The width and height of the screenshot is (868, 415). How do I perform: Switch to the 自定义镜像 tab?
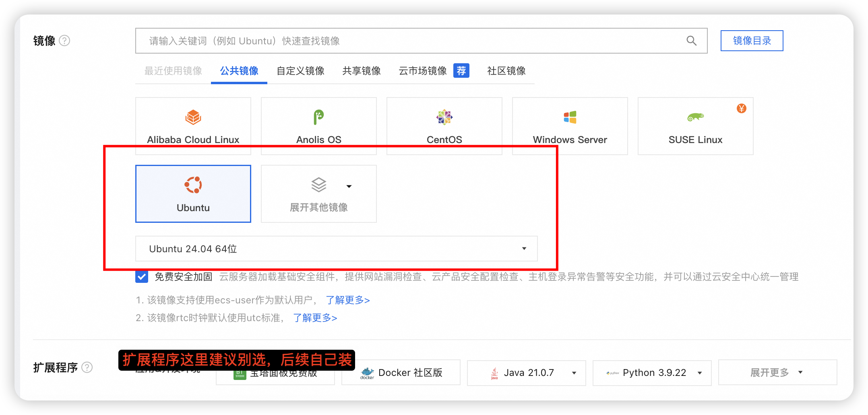pyautogui.click(x=300, y=71)
